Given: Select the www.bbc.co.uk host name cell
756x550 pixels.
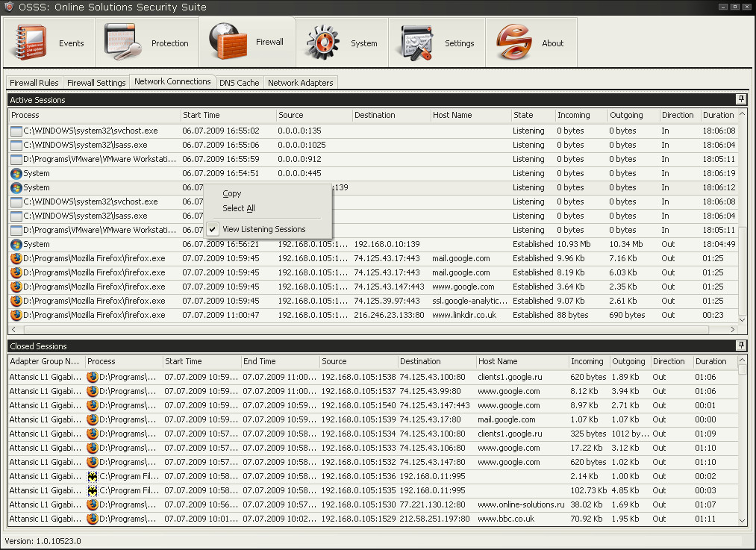Looking at the screenshot, I should 506,519.
